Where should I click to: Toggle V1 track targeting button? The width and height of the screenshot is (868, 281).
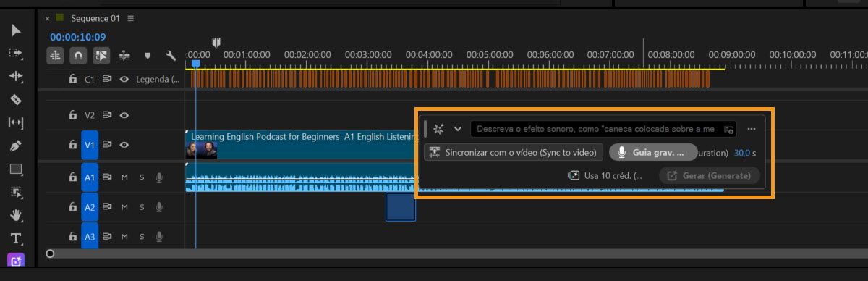click(90, 145)
